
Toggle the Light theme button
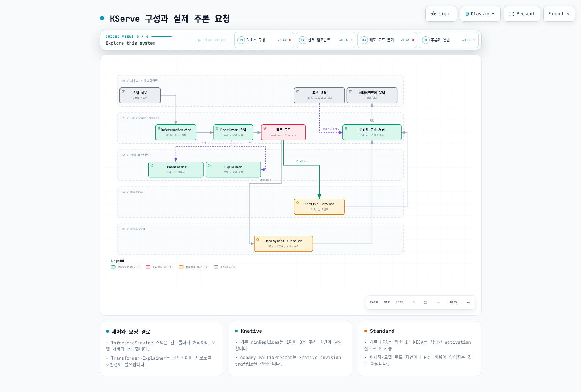[441, 14]
